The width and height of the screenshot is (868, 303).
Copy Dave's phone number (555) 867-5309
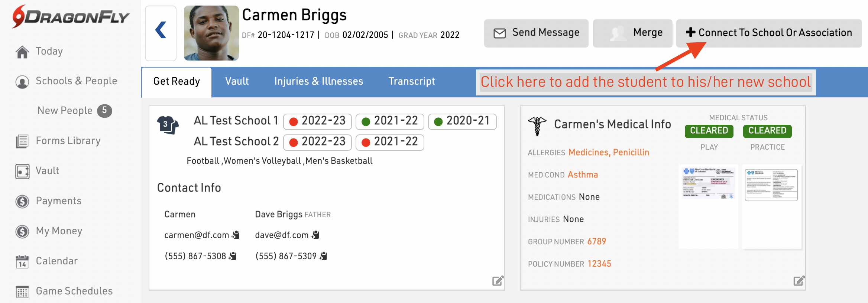click(x=323, y=256)
